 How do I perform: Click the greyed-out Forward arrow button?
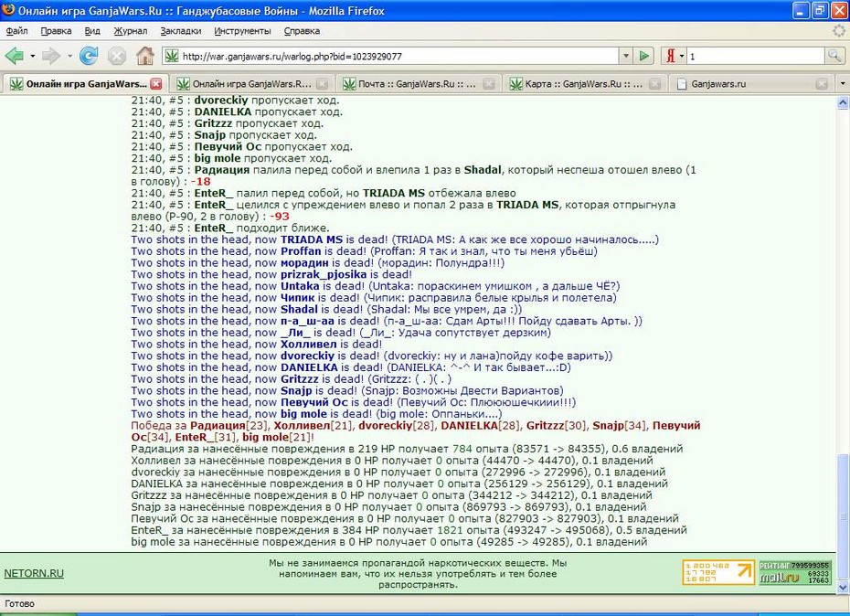[x=51, y=56]
